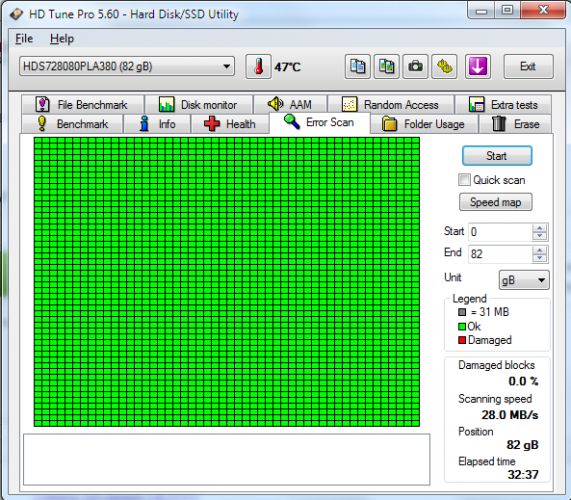Open options with the gears icon
The height and width of the screenshot is (500, 571).
444,67
